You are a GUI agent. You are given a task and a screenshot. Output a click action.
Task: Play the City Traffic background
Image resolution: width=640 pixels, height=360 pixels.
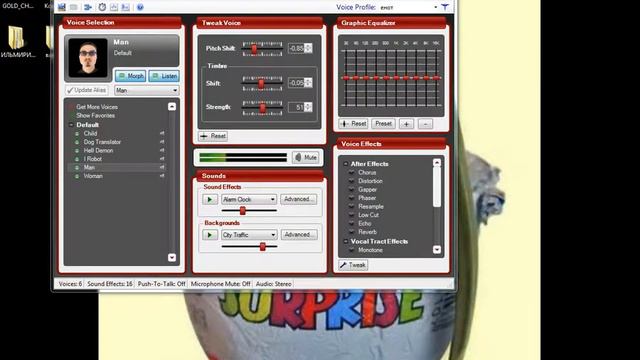pos(210,235)
